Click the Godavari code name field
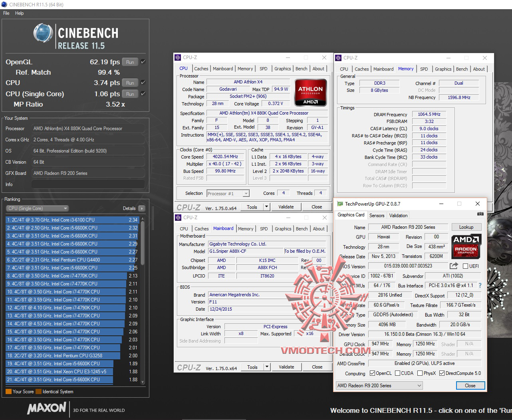This screenshot has height=420, width=512. [x=228, y=89]
